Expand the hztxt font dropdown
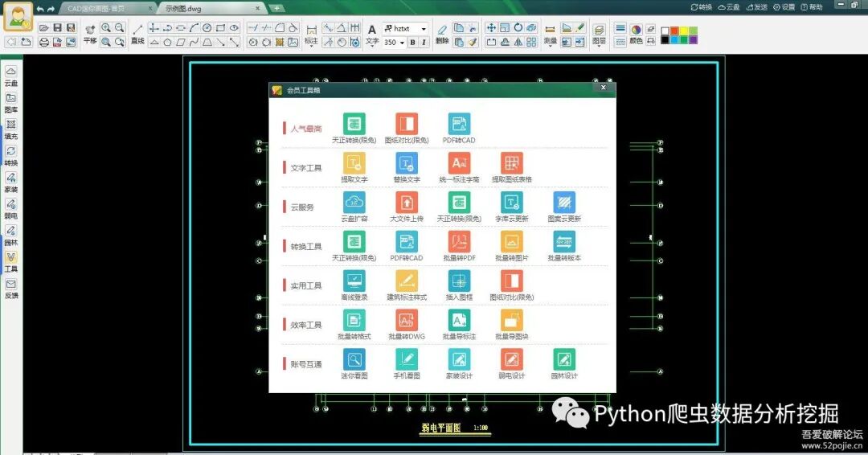Image resolution: width=868 pixels, height=455 pixels. (x=424, y=29)
